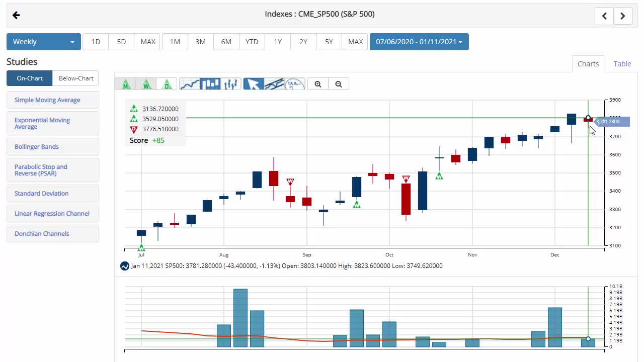Click the monthly triangle value 3136.720000
644x362 pixels.
coord(160,109)
